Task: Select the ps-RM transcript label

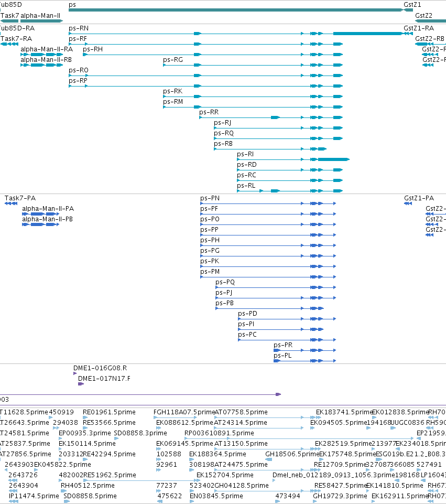Action: [x=173, y=102]
